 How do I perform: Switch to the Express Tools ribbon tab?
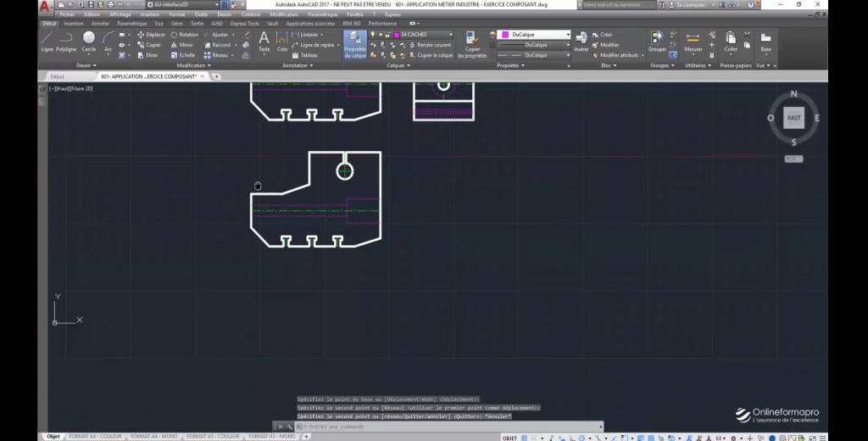click(x=245, y=24)
